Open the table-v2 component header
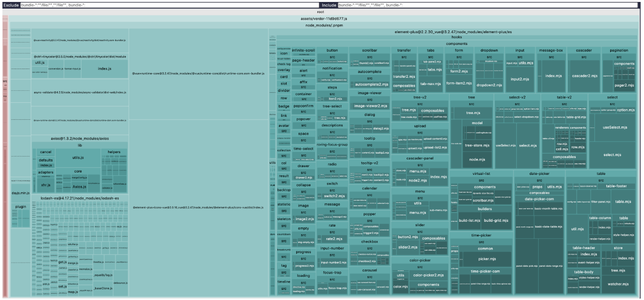 564,97
